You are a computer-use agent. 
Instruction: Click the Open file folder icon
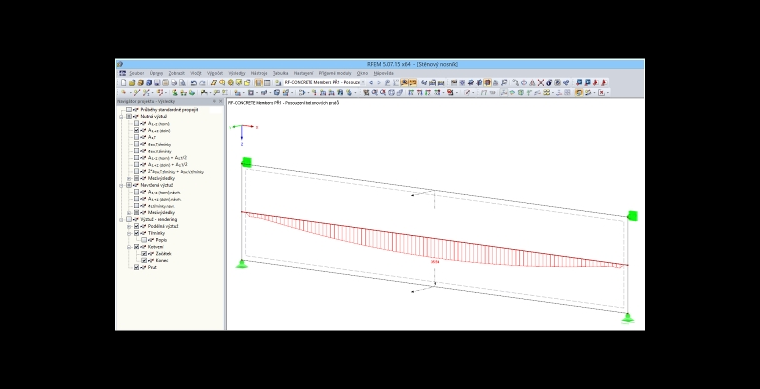pyautogui.click(x=132, y=83)
